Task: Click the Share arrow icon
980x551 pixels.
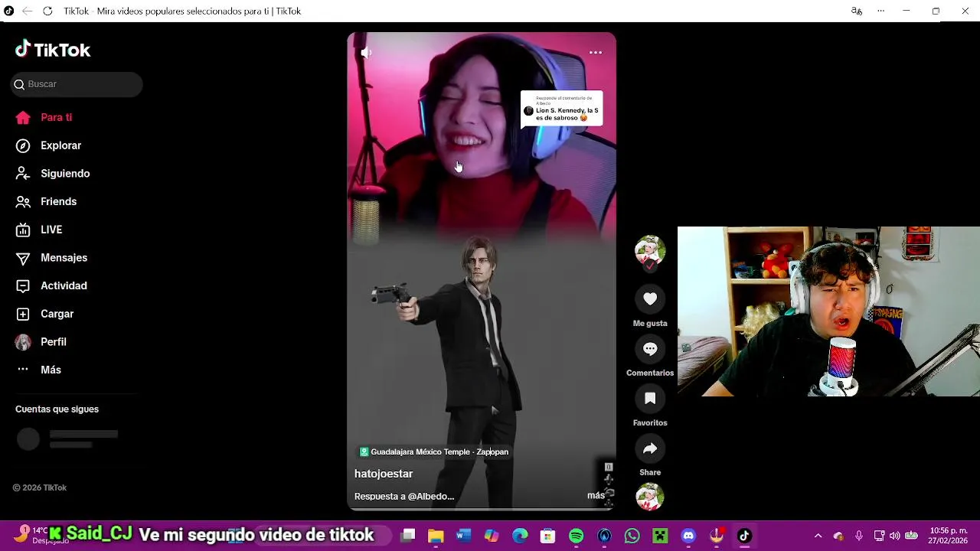Action: [650, 448]
